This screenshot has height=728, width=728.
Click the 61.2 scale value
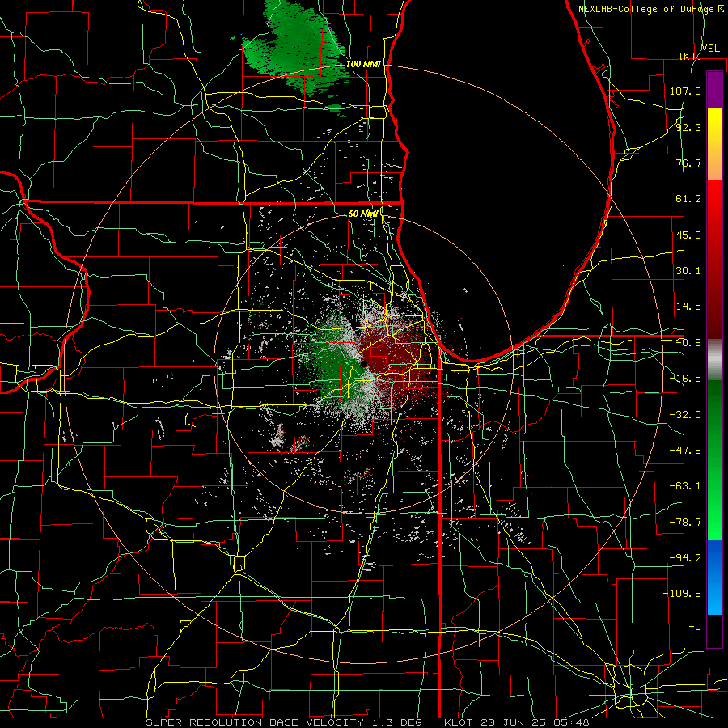click(688, 199)
